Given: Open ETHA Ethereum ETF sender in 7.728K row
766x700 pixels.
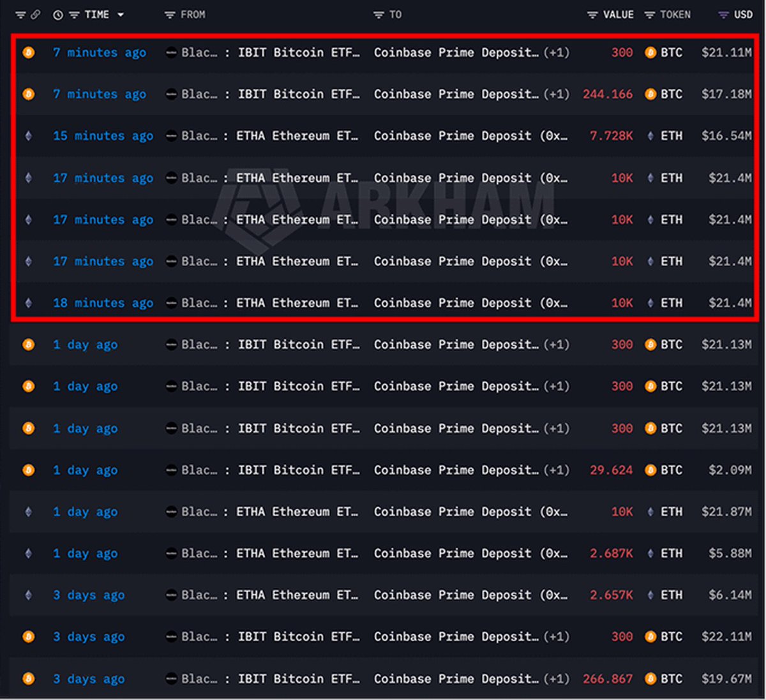Looking at the screenshot, I should click(x=297, y=136).
